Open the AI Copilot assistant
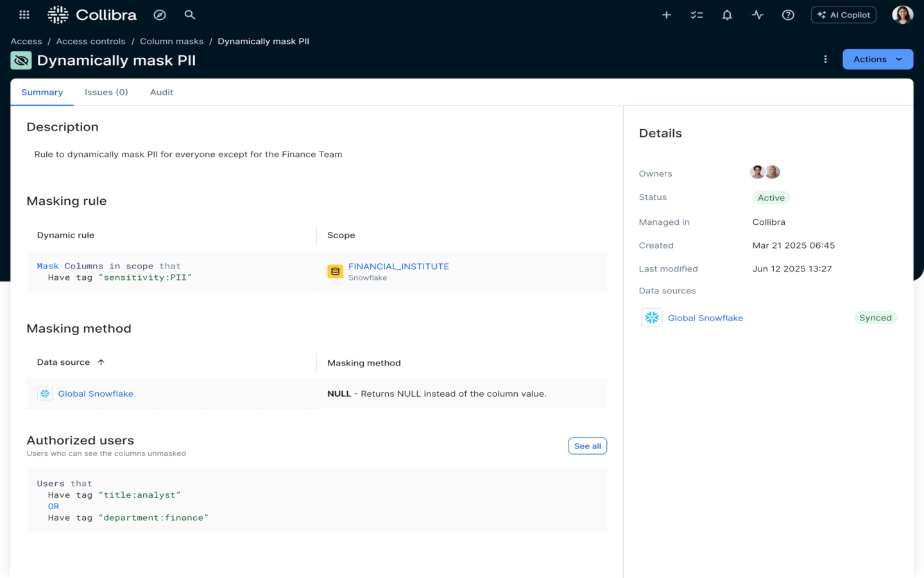The image size is (924, 578). click(844, 15)
